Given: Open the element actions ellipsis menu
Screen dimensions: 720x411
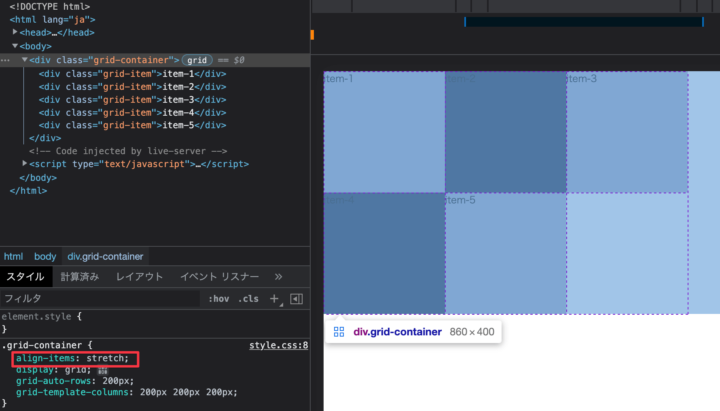Looking at the screenshot, I should (x=5, y=60).
